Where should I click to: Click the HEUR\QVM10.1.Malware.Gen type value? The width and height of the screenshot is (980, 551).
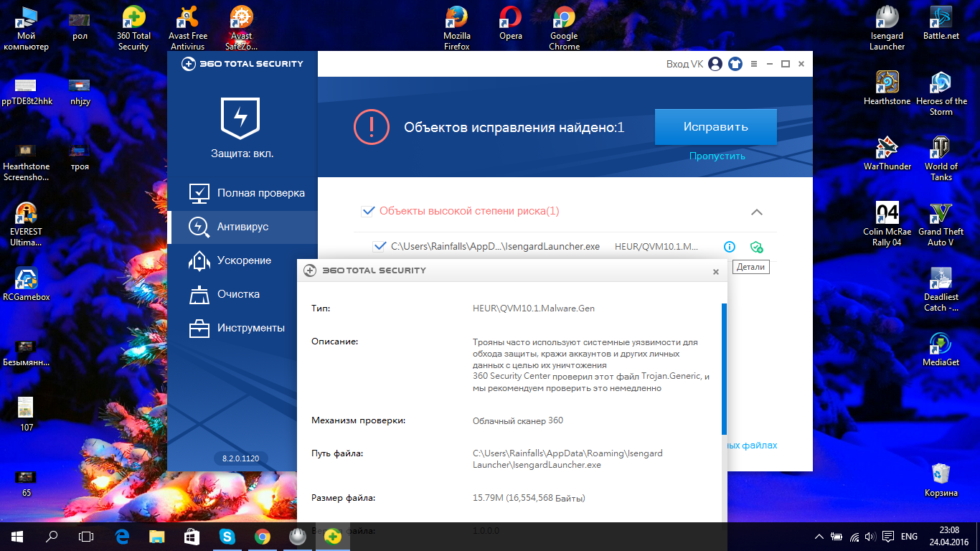point(534,309)
